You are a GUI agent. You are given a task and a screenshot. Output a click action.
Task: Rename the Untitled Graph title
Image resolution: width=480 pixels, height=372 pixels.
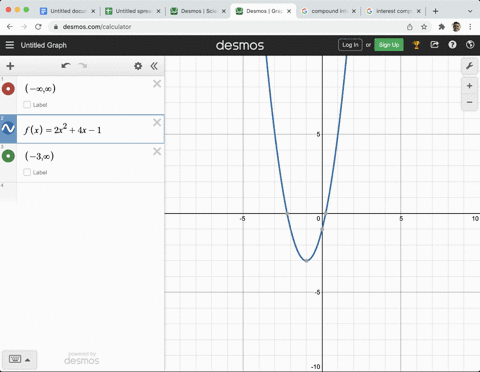tap(44, 45)
